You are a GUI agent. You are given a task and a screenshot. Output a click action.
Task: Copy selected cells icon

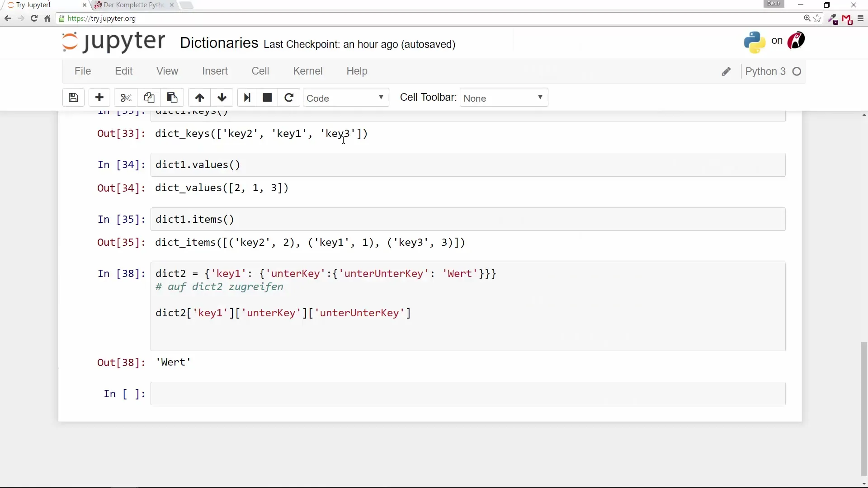click(149, 98)
